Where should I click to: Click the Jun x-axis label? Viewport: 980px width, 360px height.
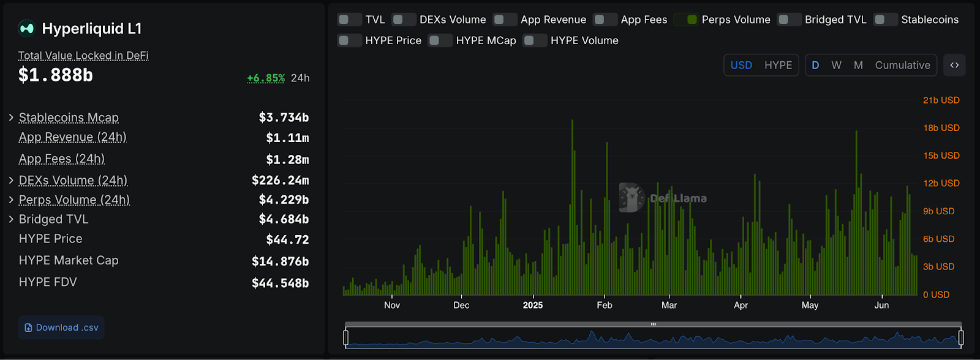coord(881,305)
